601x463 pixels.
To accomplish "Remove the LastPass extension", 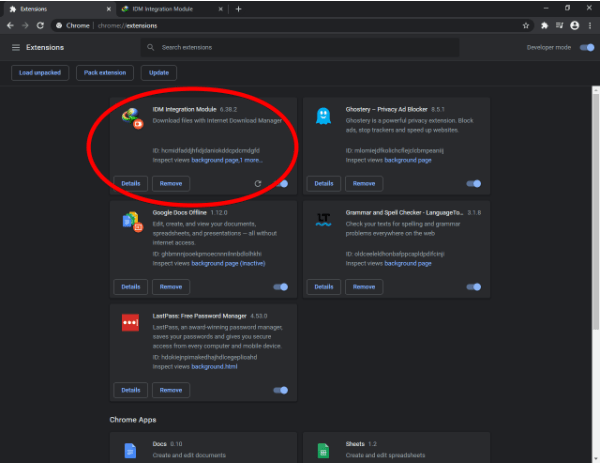I will click(x=171, y=390).
